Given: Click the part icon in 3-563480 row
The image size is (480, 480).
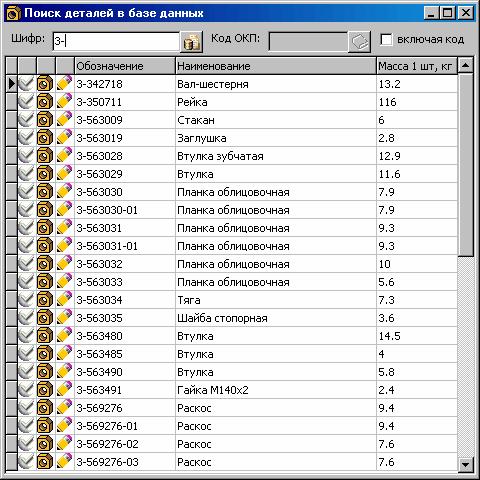Looking at the screenshot, I should coord(45,335).
